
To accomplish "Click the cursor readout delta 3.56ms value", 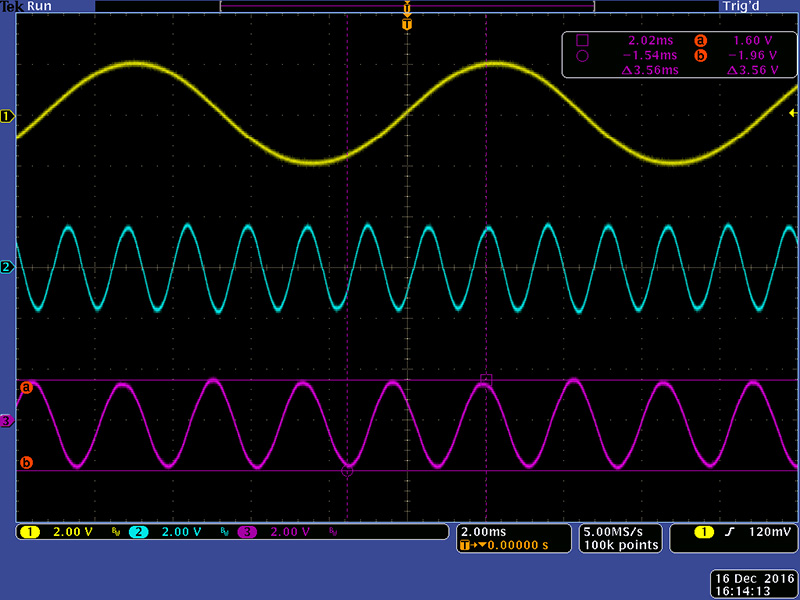I will (650, 71).
